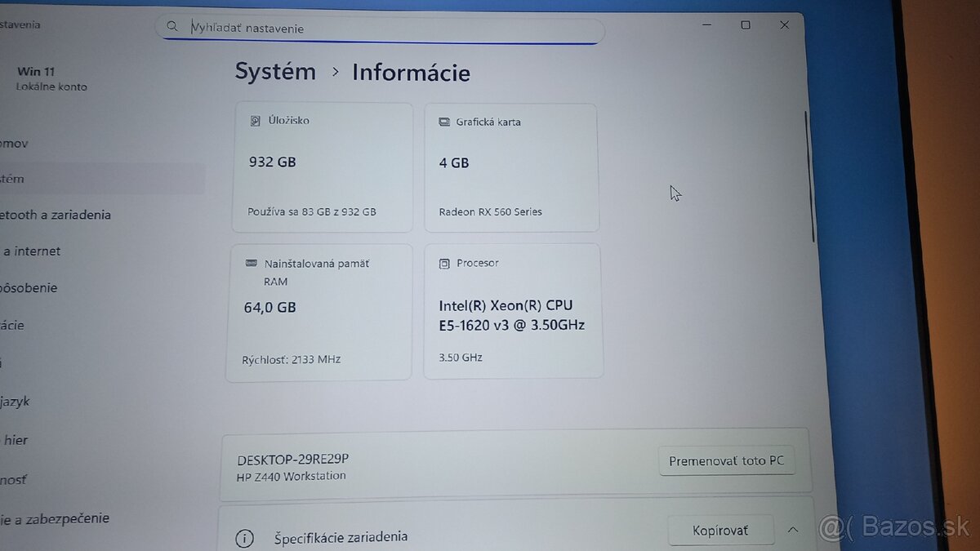
Task: Click the Nainštalovaná pamäť RAM icon
Action: coord(251,263)
